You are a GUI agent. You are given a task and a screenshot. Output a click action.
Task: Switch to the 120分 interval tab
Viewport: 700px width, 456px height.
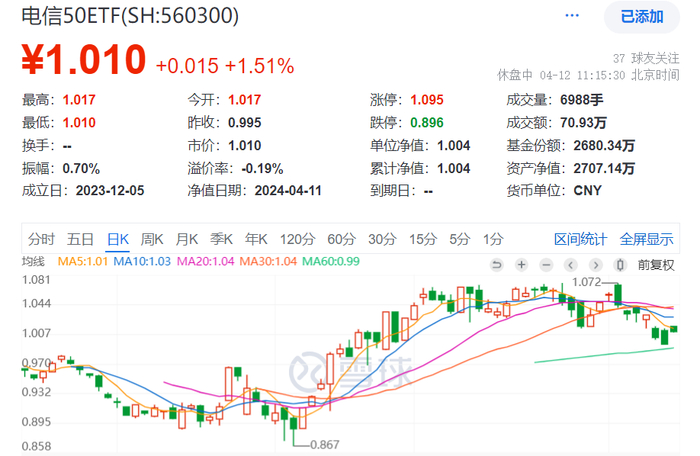pyautogui.click(x=297, y=239)
